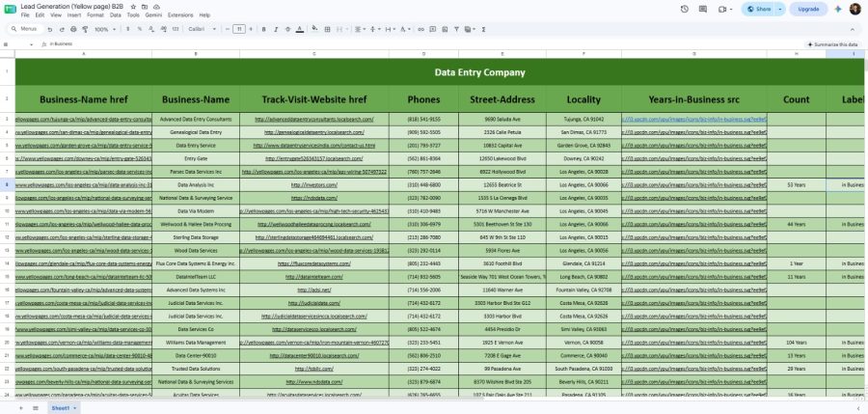The height and width of the screenshot is (414, 868).
Task: Toggle bold formatting
Action: (263, 29)
